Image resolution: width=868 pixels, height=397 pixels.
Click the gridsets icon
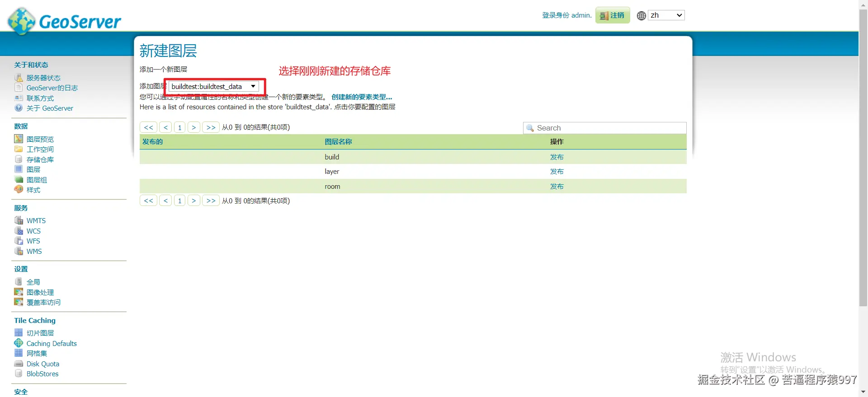(x=19, y=353)
